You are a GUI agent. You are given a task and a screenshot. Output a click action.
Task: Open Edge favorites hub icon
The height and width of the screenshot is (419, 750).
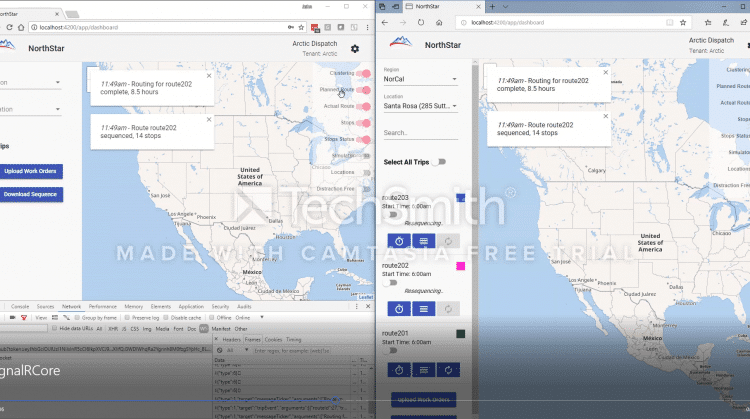[708, 22]
